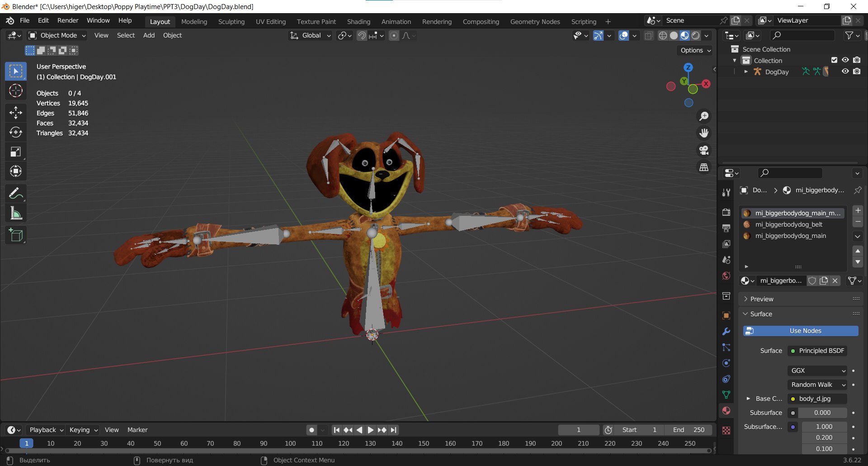Open the Tool settings properties tab
This screenshot has width=868, height=466.
(x=726, y=192)
